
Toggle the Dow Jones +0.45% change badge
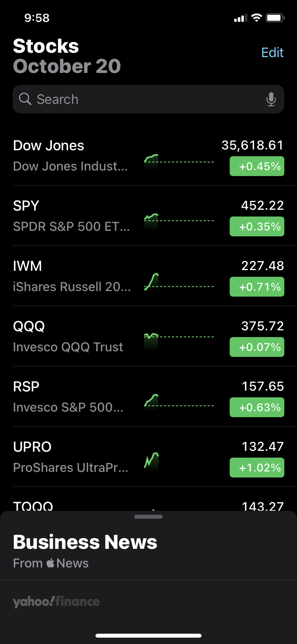tap(257, 166)
